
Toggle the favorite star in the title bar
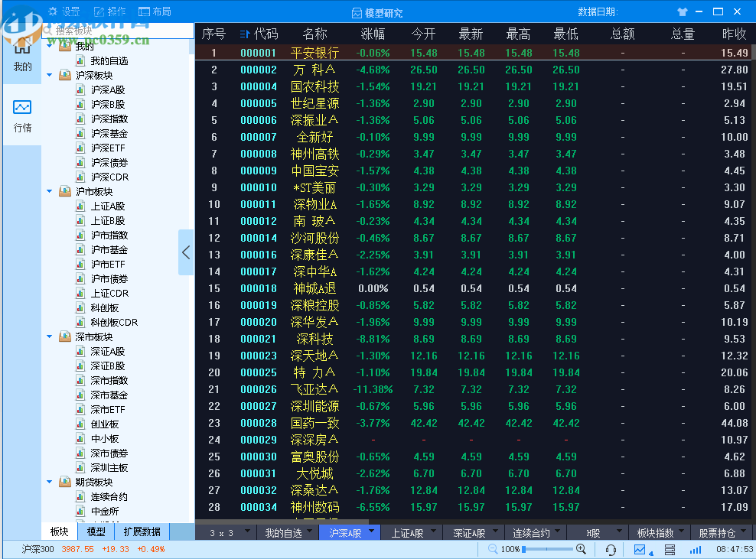[682, 11]
